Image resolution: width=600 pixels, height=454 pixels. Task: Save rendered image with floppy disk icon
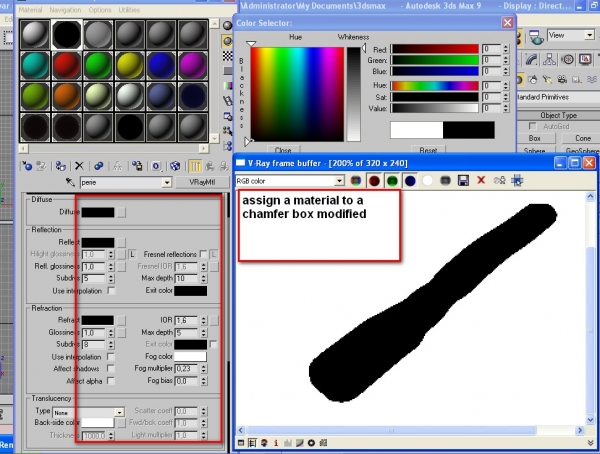click(463, 181)
